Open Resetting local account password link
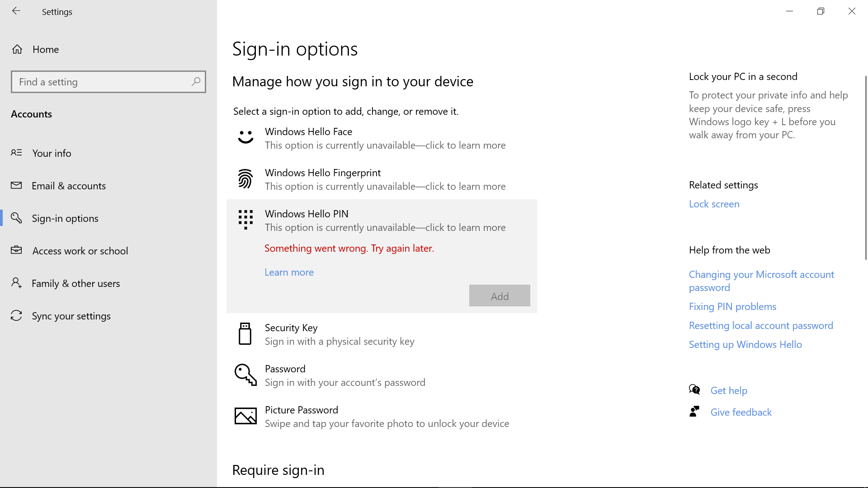Screen dimensions: 868x488 point(761,325)
